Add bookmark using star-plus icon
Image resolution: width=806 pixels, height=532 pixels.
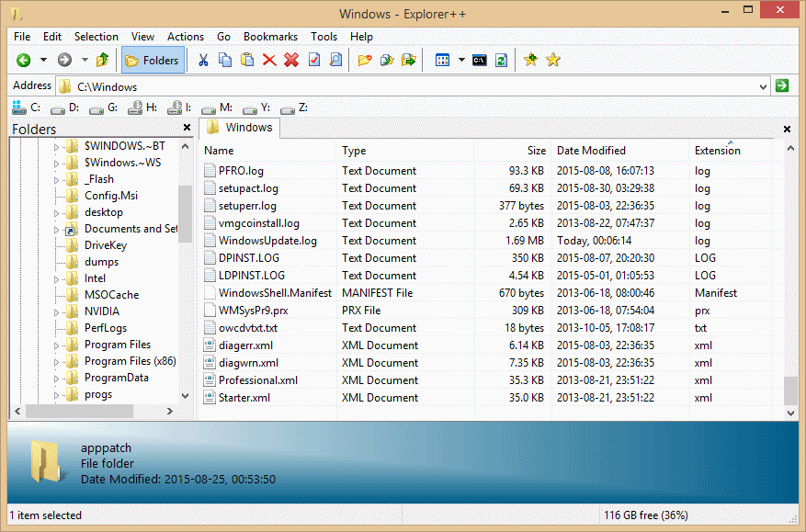(x=530, y=61)
